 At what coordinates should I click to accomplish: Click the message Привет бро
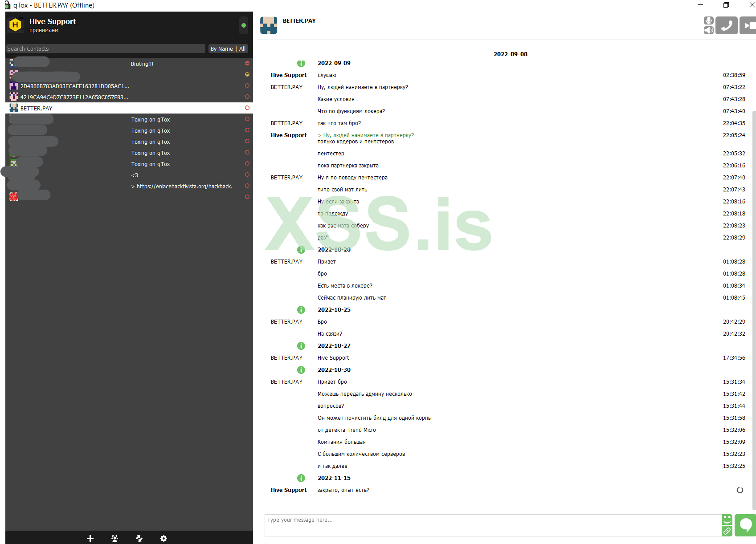click(x=332, y=382)
